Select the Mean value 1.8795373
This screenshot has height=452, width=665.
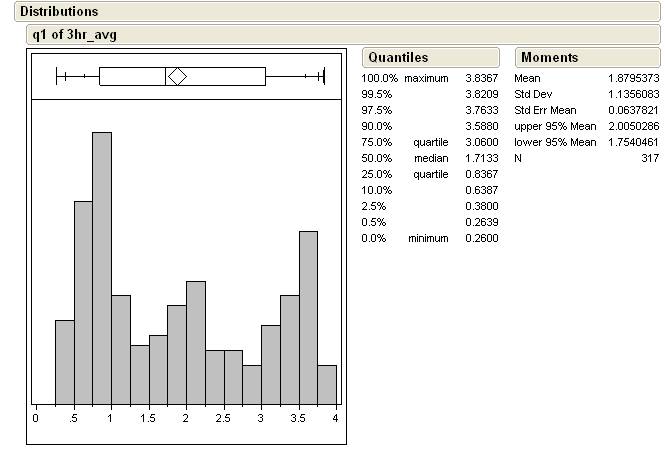point(633,78)
